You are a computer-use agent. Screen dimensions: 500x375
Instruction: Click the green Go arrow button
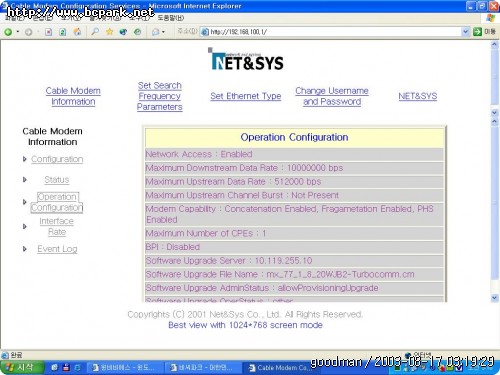(477, 32)
